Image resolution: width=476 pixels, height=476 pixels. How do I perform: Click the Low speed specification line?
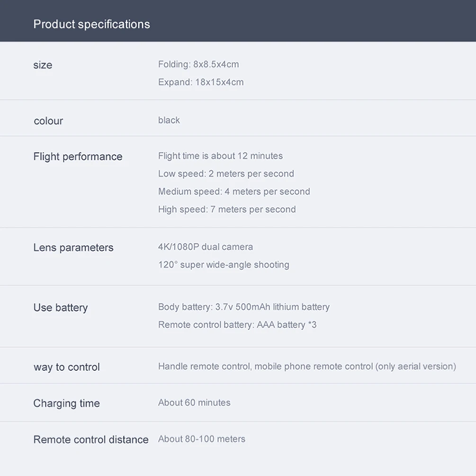[x=226, y=174]
